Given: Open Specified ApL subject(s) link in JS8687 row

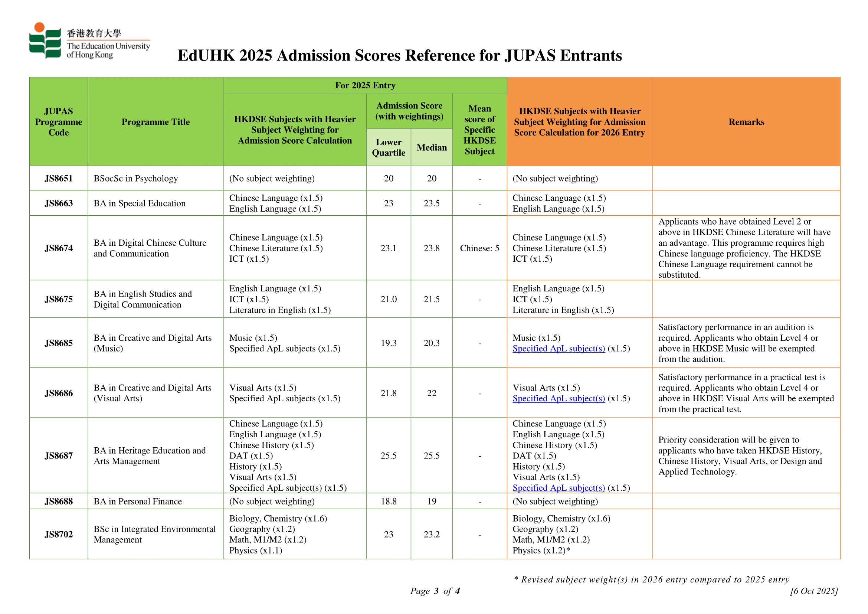Looking at the screenshot, I should coord(559,488).
